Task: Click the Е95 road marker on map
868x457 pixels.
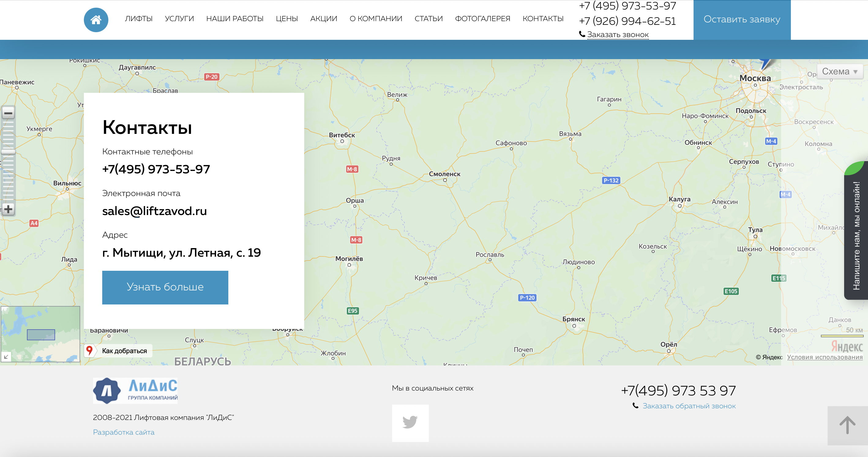Action: (353, 311)
